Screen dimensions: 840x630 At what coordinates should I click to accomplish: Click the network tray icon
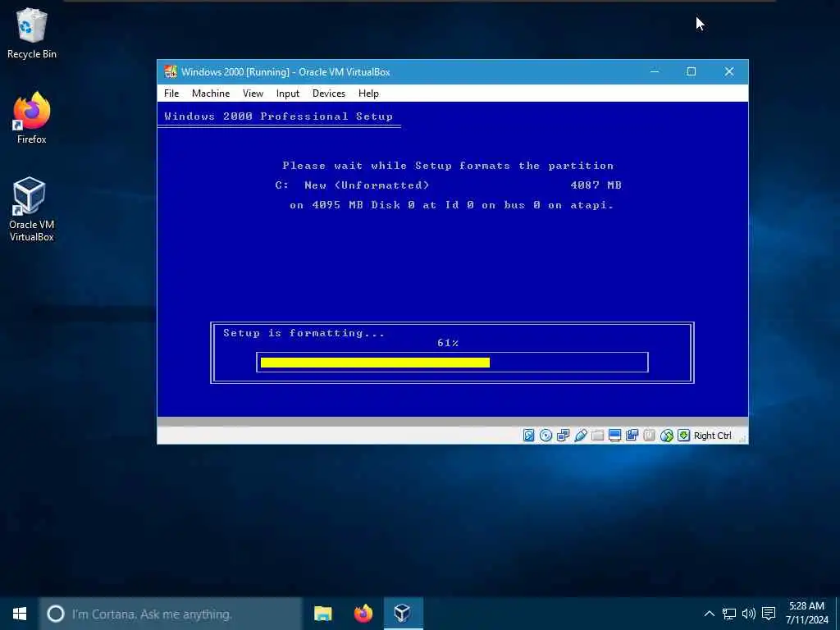point(729,614)
